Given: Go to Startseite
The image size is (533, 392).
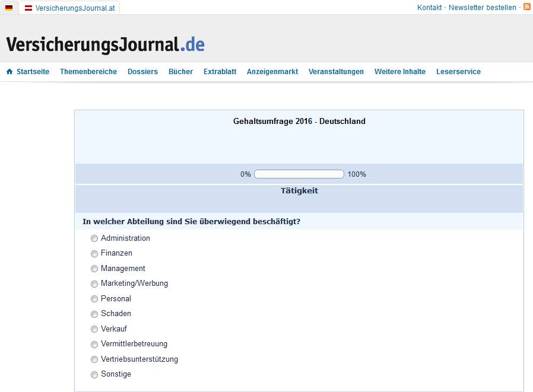Looking at the screenshot, I should tap(33, 72).
